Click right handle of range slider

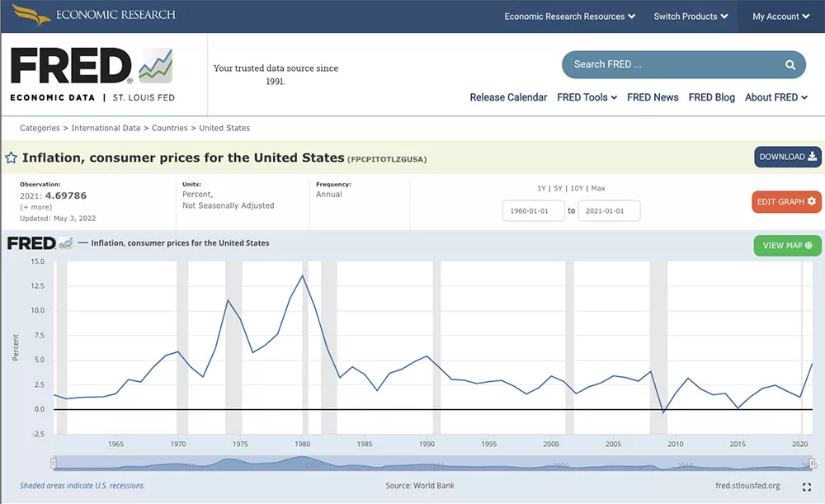[x=813, y=464]
